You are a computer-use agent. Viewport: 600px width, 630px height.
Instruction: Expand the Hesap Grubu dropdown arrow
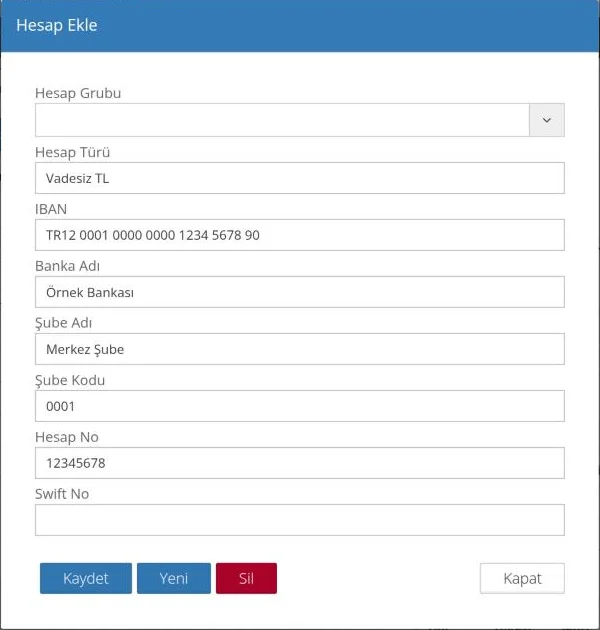(x=547, y=120)
